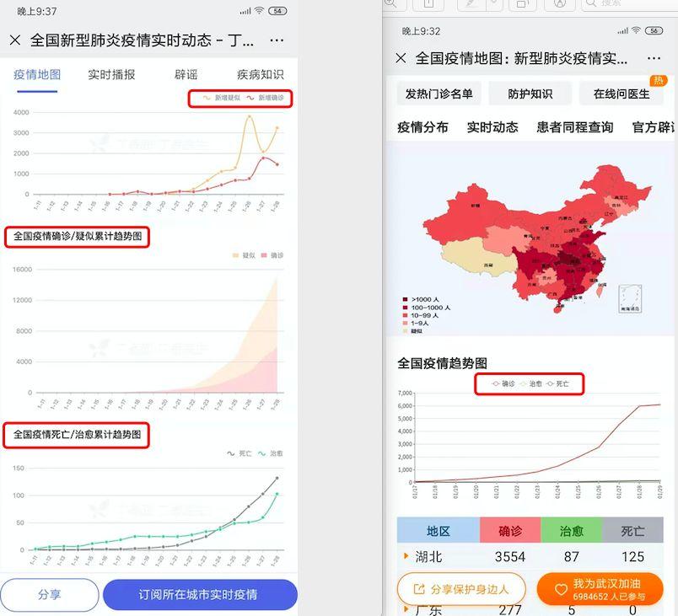Open the ⋯ menu on 全国疫情地图 page
The image size is (678, 616).
pos(654,57)
